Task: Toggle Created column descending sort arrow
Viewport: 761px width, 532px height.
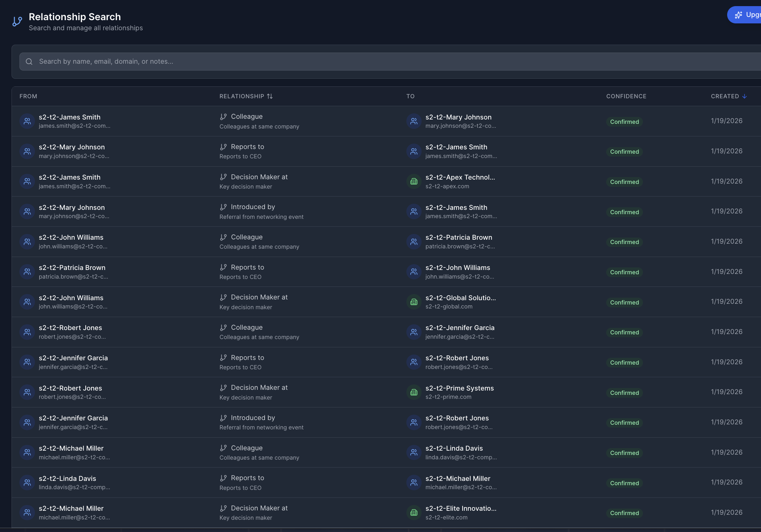Action: click(x=744, y=96)
